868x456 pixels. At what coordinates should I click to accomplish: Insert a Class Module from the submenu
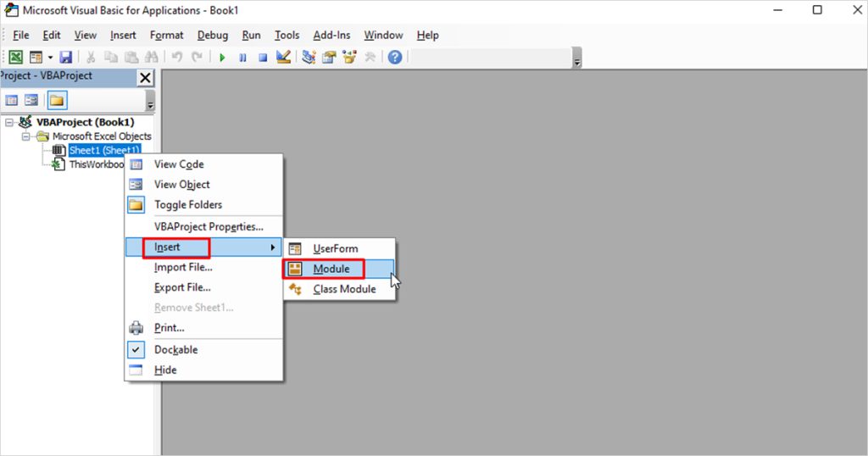(x=339, y=289)
